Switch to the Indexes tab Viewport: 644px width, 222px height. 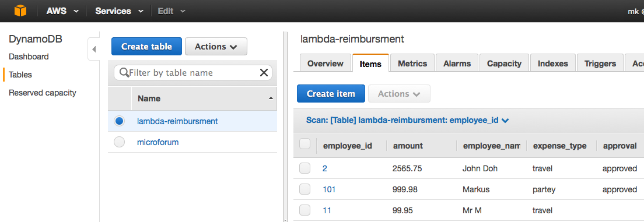pos(553,63)
